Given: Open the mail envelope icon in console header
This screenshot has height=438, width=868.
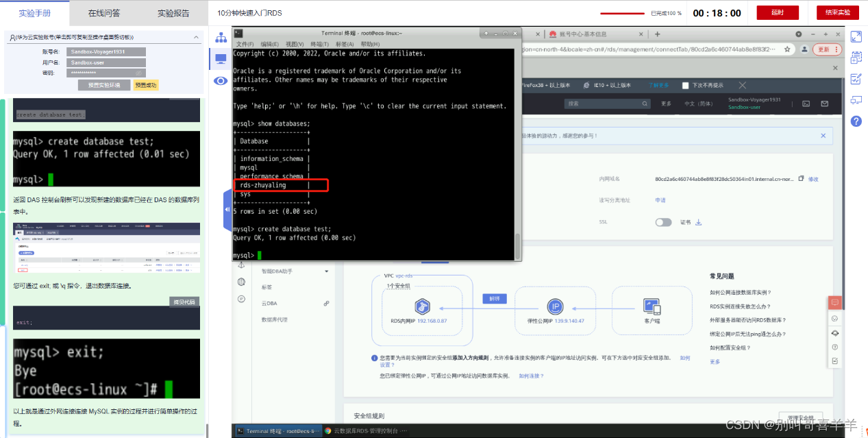Looking at the screenshot, I should [x=824, y=104].
